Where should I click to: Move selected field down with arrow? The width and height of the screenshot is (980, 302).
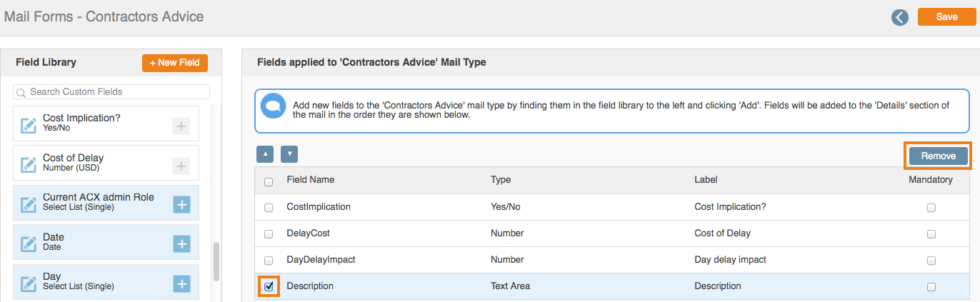click(x=289, y=154)
